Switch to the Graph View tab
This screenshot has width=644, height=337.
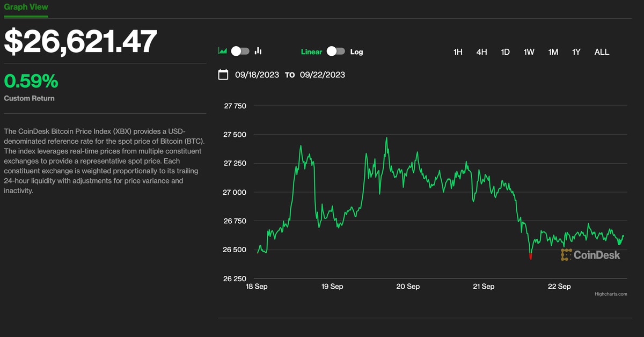[26, 8]
